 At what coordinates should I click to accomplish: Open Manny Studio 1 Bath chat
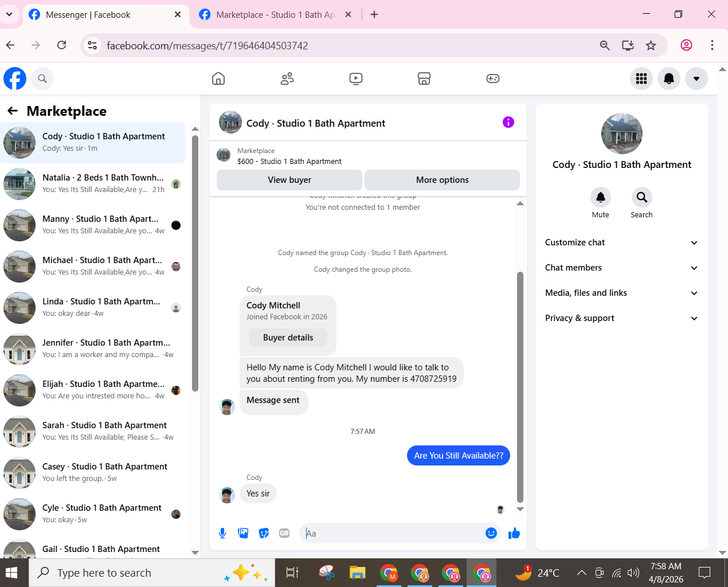(x=93, y=225)
